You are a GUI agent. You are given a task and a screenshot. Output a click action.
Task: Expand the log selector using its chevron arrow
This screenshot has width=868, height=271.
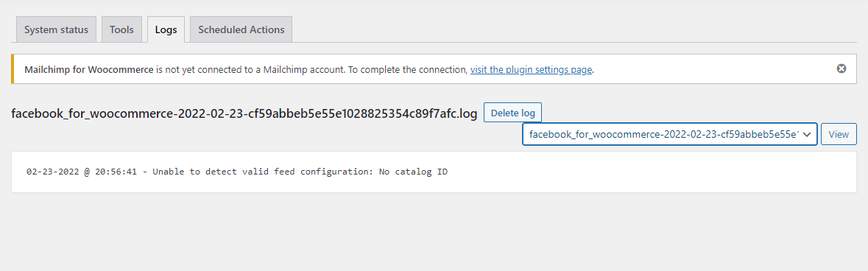pos(807,134)
